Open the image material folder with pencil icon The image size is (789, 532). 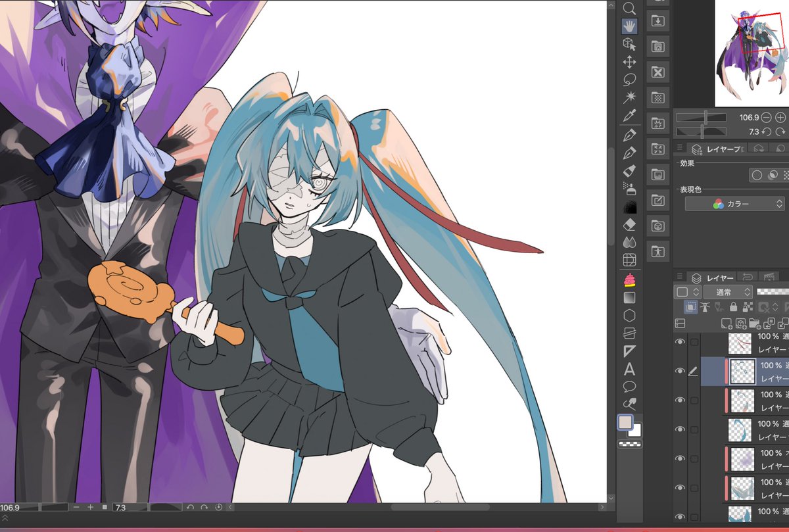tap(657, 200)
